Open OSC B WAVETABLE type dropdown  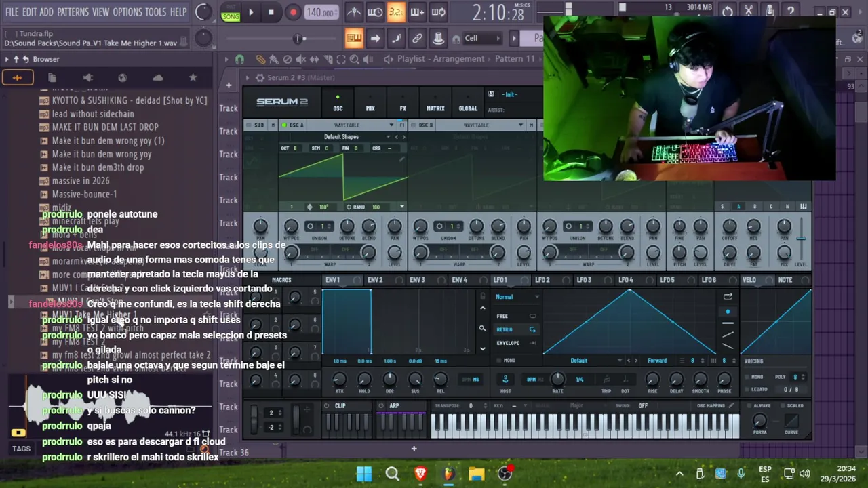480,125
